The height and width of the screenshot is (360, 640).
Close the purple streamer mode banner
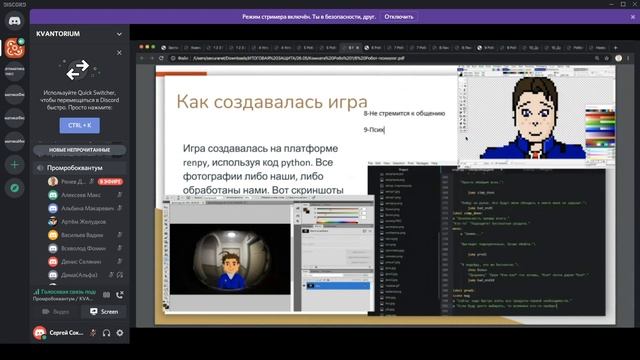[x=633, y=17]
